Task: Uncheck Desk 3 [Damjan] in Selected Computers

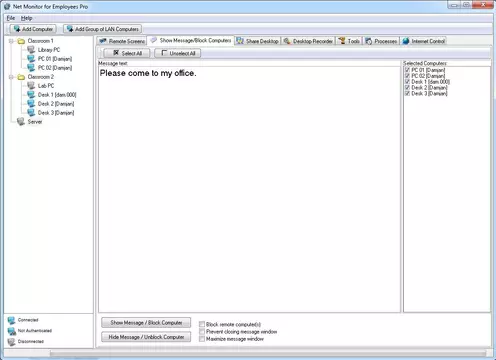Action: coord(407,93)
